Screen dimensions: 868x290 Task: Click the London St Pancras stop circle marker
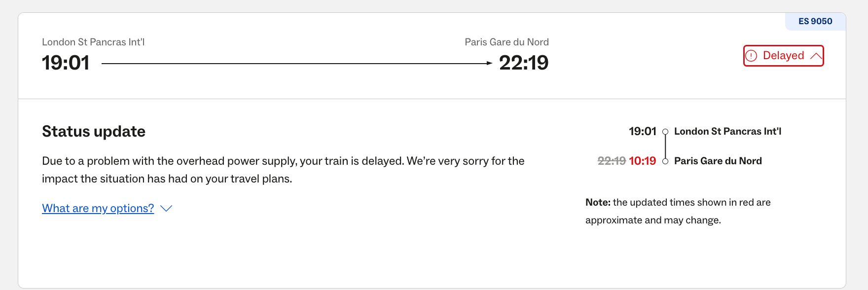tap(665, 132)
